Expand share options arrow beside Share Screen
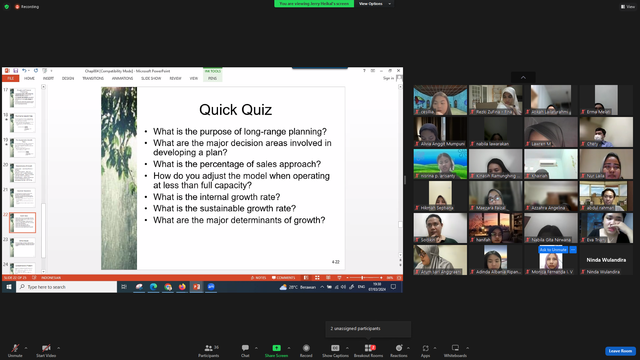 [x=289, y=348]
